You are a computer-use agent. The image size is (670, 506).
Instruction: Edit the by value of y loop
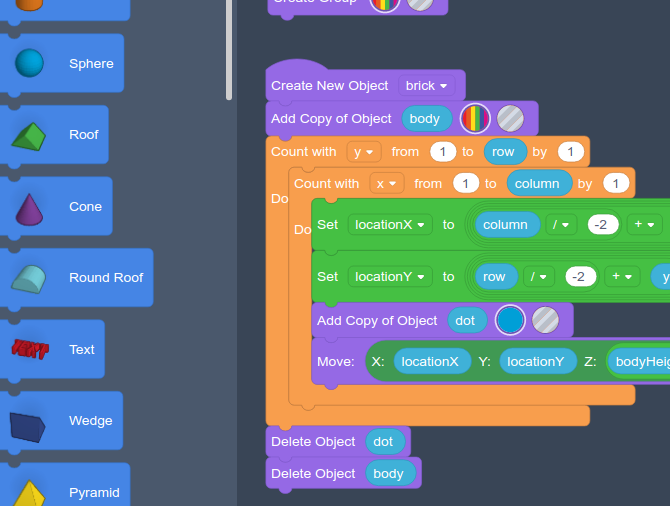(570, 152)
